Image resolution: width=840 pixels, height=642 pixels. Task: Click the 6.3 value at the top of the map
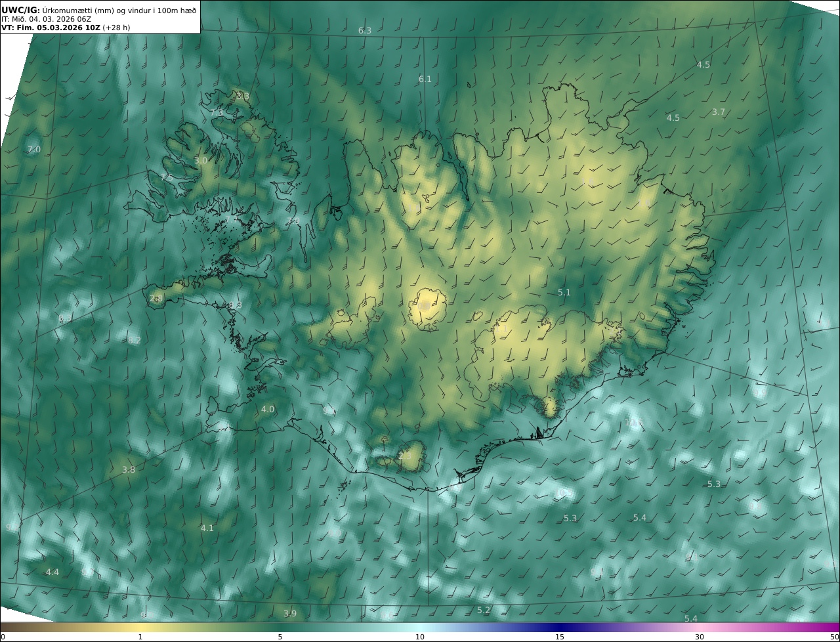365,31
